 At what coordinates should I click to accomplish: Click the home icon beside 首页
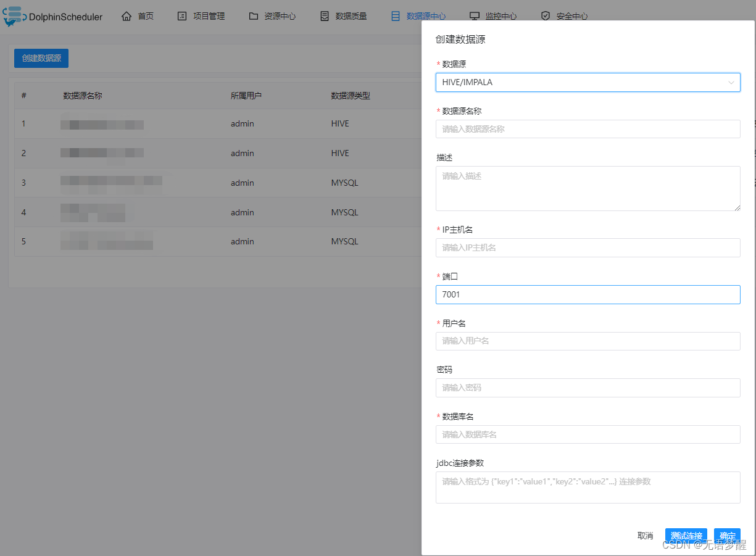(127, 16)
